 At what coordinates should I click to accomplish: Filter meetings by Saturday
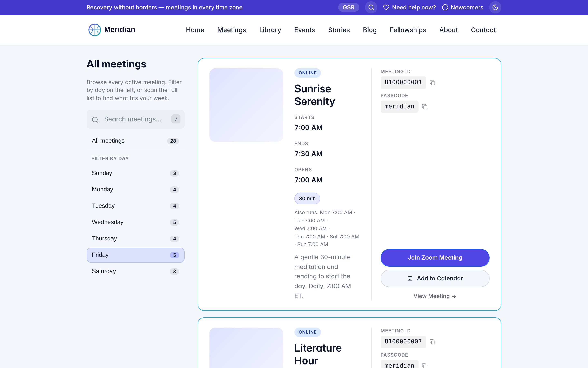[135, 271]
